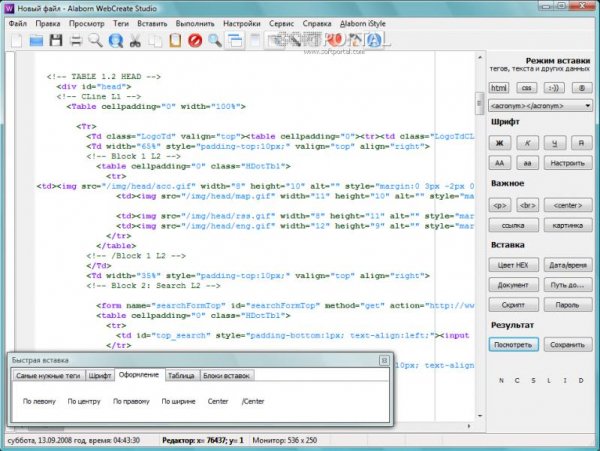Open the Правка menu
The height and width of the screenshot is (451, 600).
[x=48, y=23]
